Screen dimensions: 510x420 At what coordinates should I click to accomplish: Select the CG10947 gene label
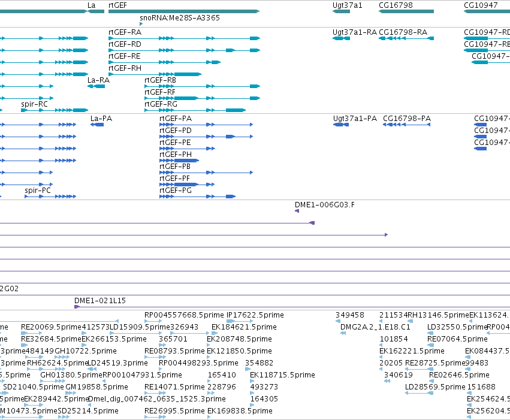pos(481,5)
